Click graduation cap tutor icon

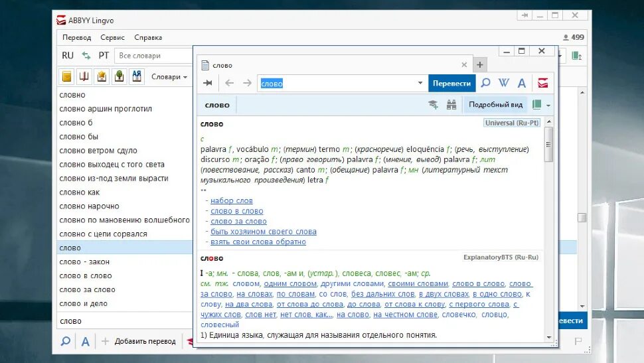coord(433,105)
